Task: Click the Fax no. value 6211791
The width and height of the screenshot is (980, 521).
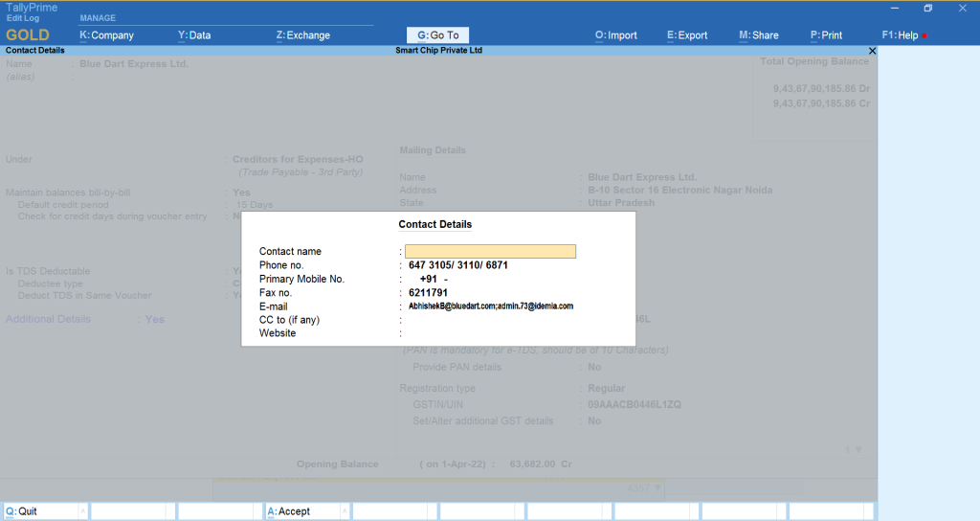Action: click(428, 293)
